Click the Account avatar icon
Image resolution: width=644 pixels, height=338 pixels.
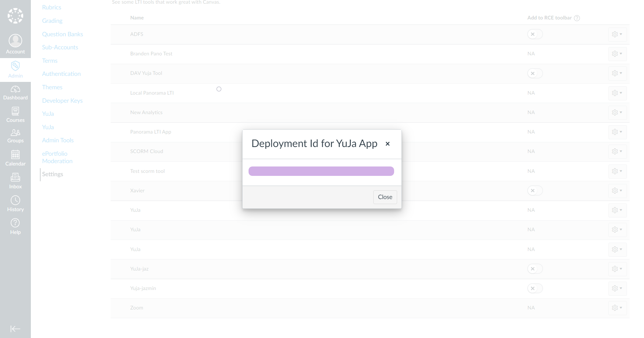tap(15, 41)
